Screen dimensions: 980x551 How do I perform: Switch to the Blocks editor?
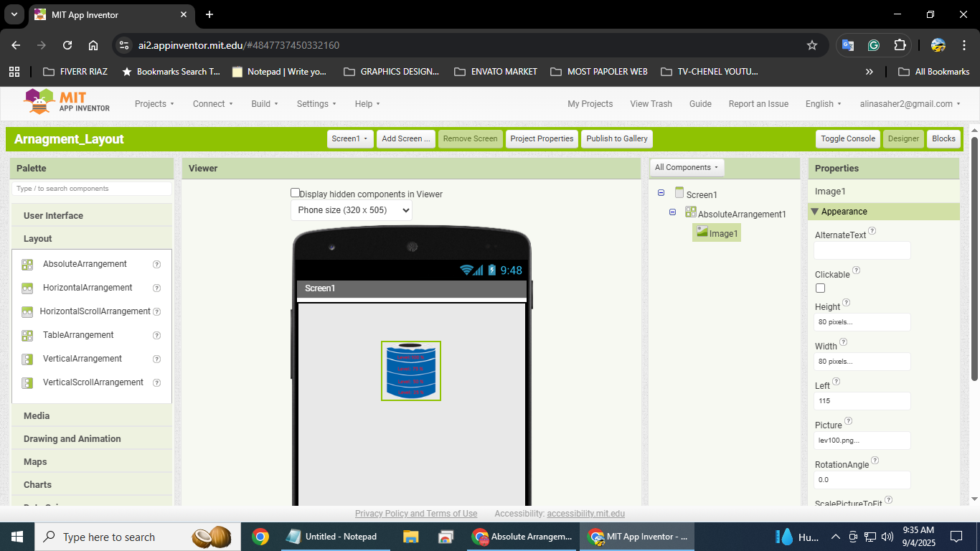pos(943,138)
